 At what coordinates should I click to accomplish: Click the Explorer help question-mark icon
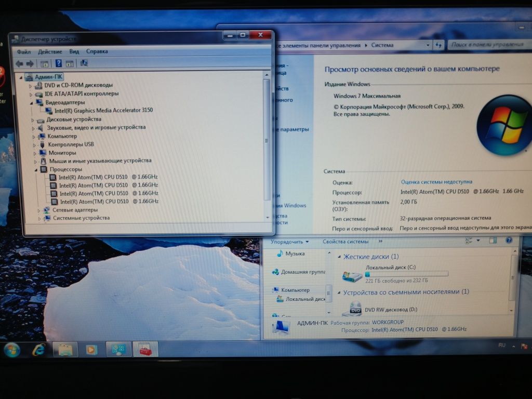509,240
